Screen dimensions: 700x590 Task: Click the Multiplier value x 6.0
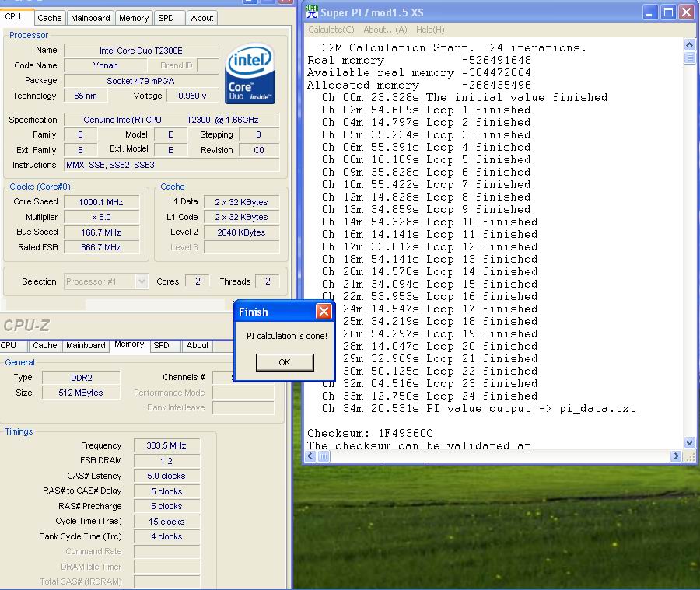(x=101, y=217)
